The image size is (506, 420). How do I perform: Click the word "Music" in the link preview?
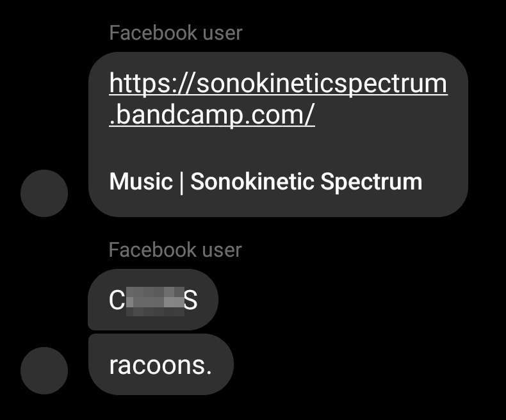tap(141, 182)
